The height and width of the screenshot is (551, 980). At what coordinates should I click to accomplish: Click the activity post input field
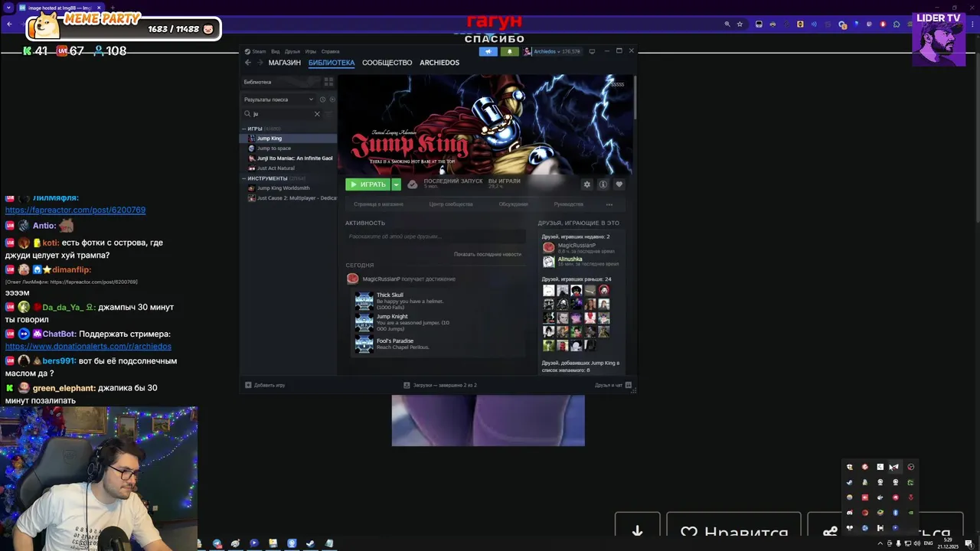tap(435, 236)
